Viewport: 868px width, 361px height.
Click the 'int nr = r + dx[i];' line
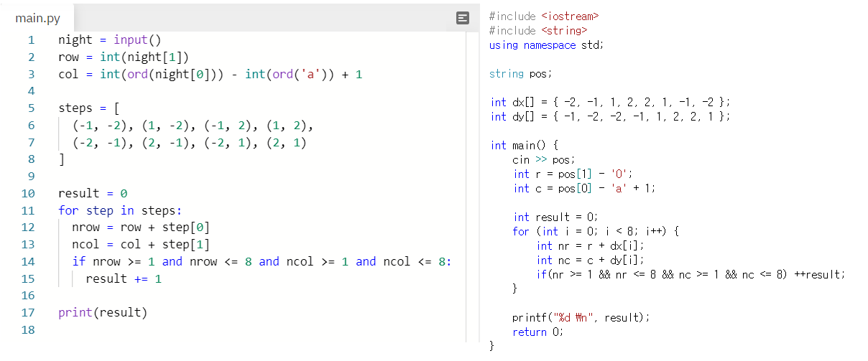(x=591, y=245)
